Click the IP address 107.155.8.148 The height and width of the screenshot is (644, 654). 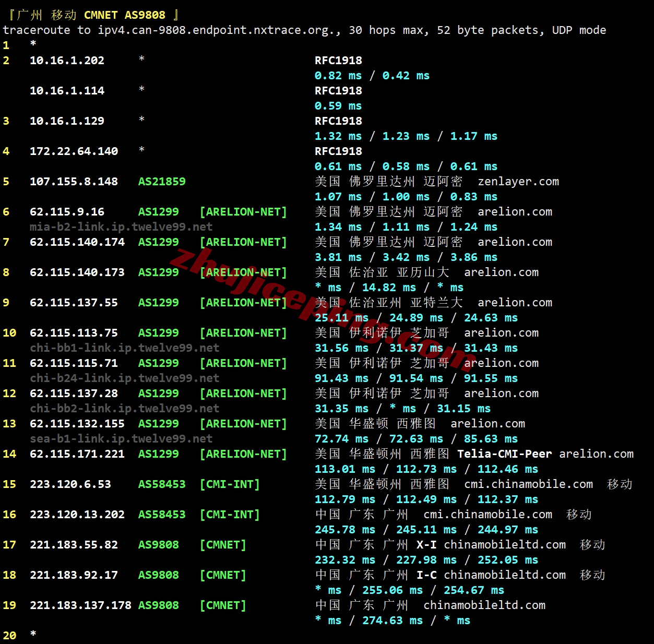click(74, 182)
